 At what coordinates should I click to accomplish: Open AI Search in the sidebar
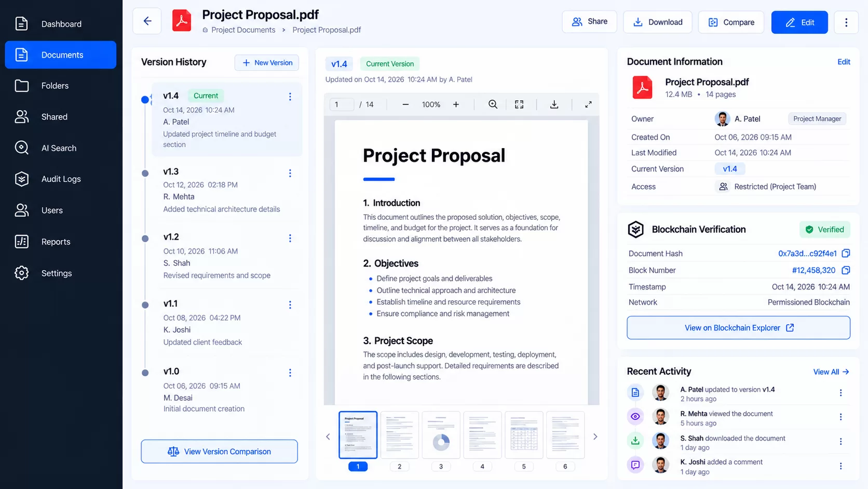(x=61, y=148)
